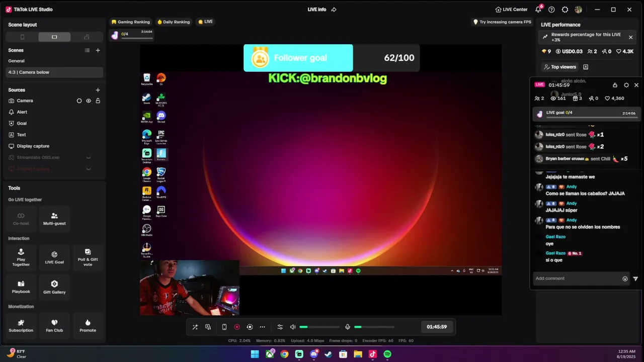644x362 pixels.
Task: Open the Playbook tool
Action: (x=21, y=287)
